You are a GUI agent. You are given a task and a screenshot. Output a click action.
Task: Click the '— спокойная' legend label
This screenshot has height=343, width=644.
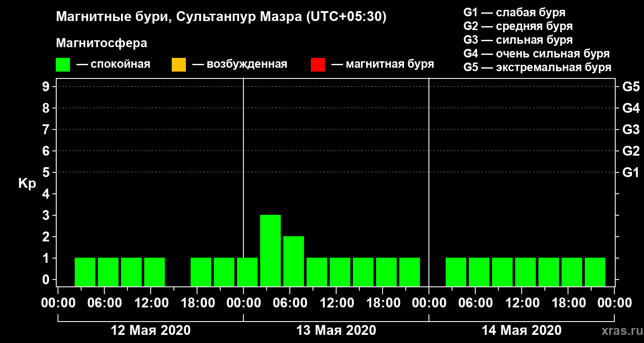tap(113, 65)
